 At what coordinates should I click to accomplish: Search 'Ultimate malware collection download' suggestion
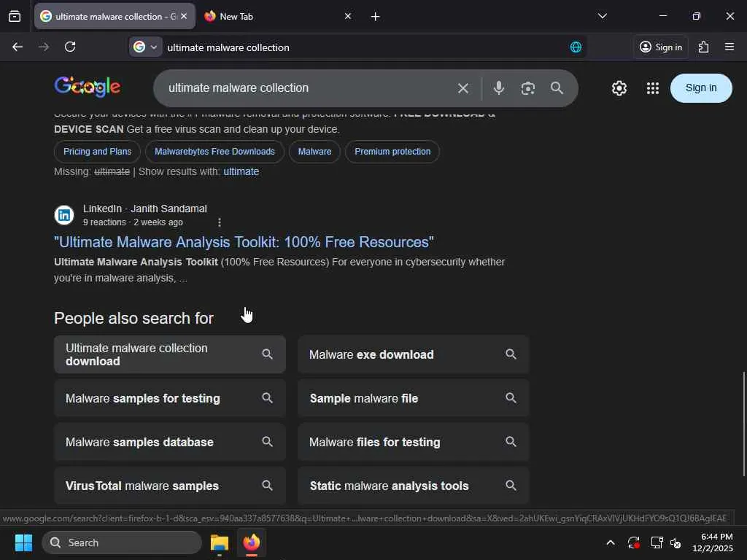(169, 354)
